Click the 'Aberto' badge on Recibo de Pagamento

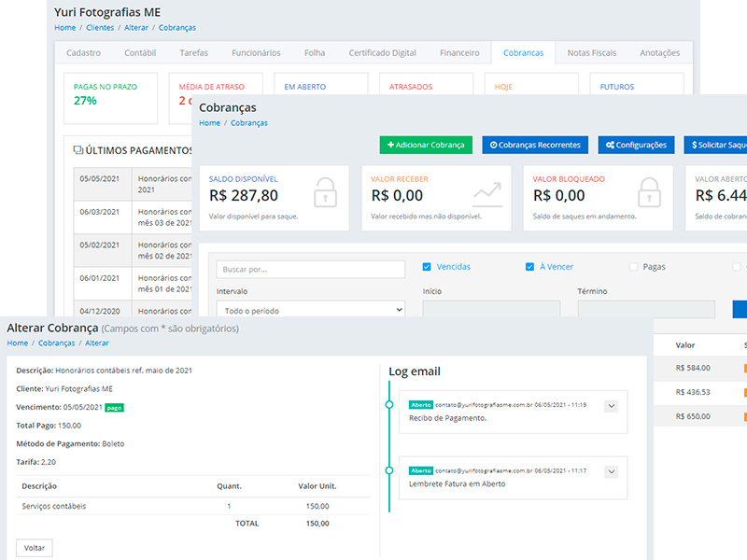pyautogui.click(x=421, y=405)
